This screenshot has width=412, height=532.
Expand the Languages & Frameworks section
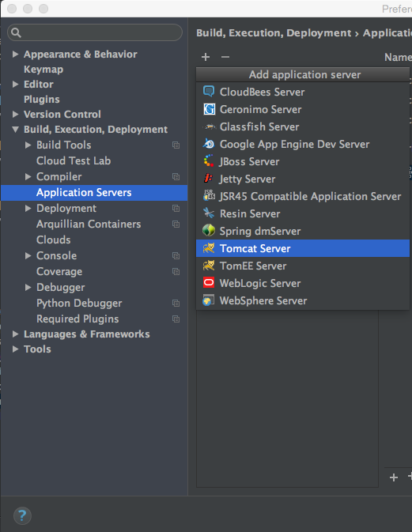[x=15, y=334]
